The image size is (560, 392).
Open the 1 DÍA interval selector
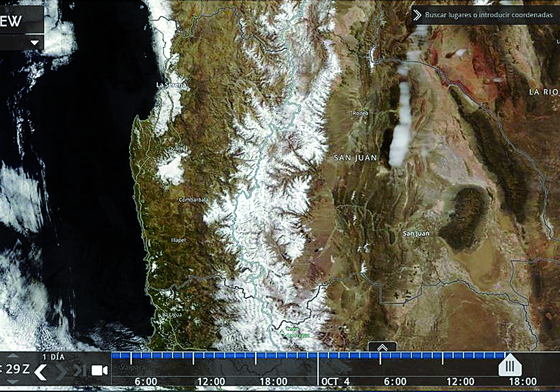click(x=53, y=357)
